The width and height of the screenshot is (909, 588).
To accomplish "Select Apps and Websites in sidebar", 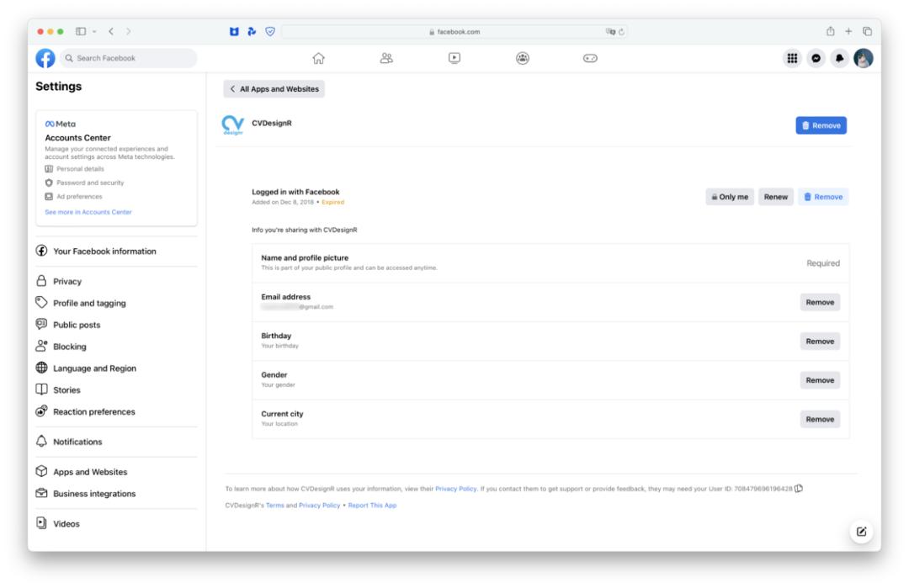I will pos(90,472).
